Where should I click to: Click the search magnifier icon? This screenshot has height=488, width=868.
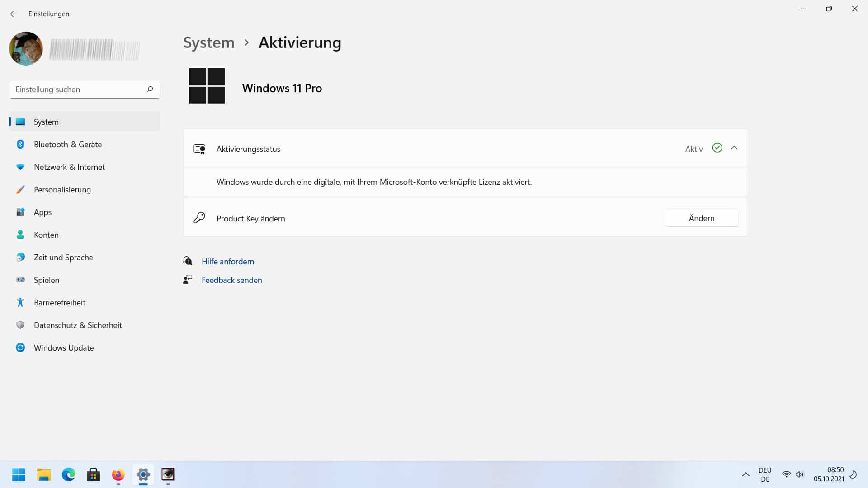(150, 89)
